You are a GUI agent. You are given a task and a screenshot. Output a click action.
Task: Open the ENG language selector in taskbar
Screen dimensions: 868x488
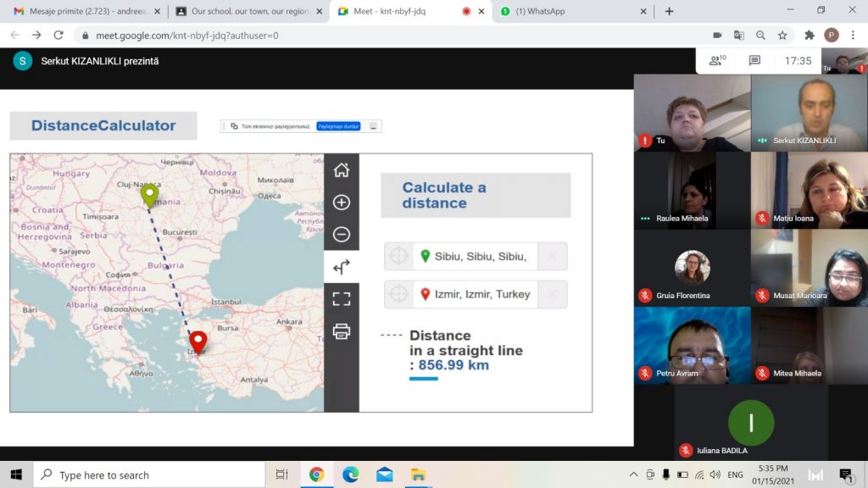[x=736, y=474]
